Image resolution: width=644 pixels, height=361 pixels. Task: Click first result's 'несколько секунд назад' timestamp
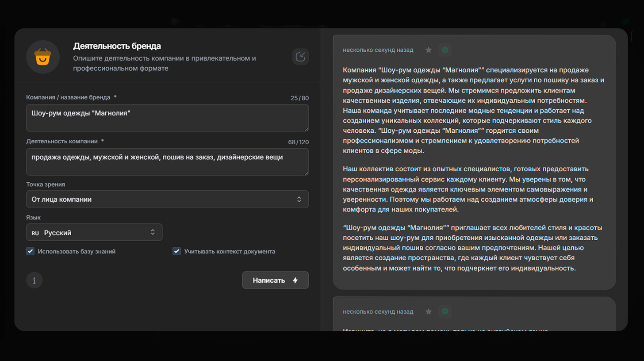[378, 50]
